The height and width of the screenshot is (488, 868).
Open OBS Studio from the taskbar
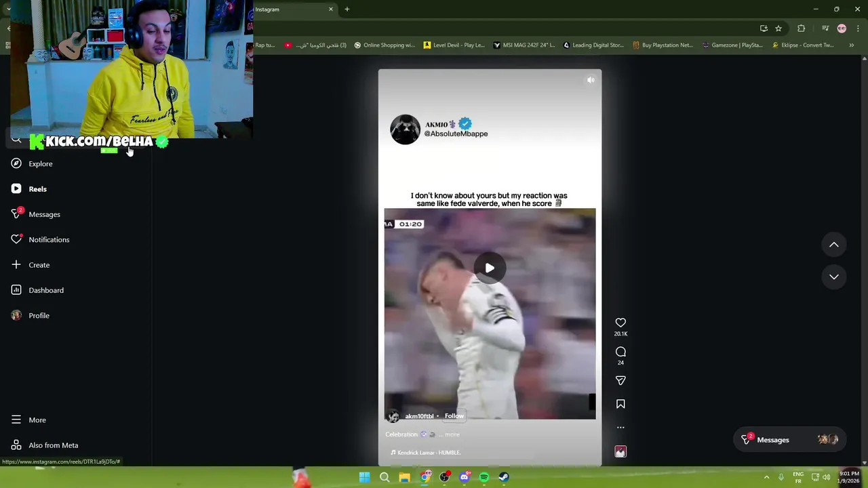tap(444, 477)
